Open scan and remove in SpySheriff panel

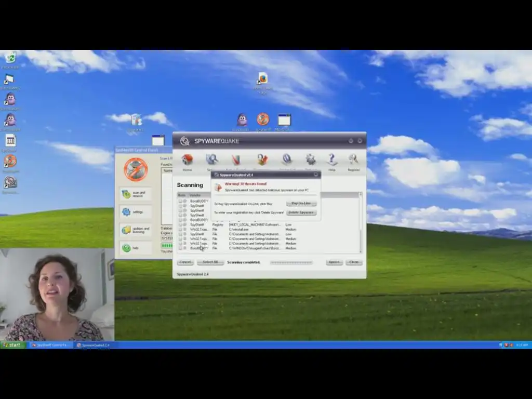click(136, 194)
